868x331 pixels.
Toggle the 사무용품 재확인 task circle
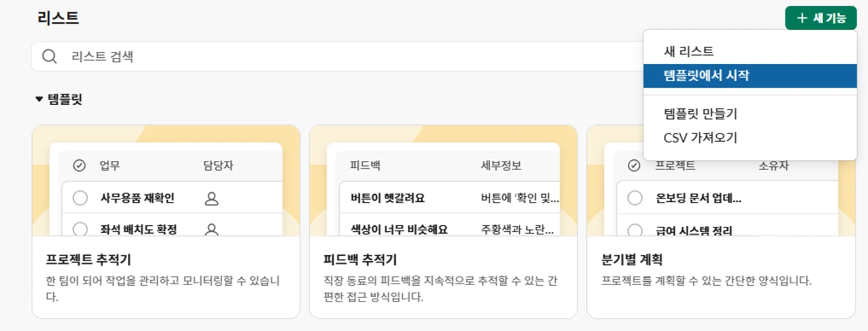click(x=80, y=198)
